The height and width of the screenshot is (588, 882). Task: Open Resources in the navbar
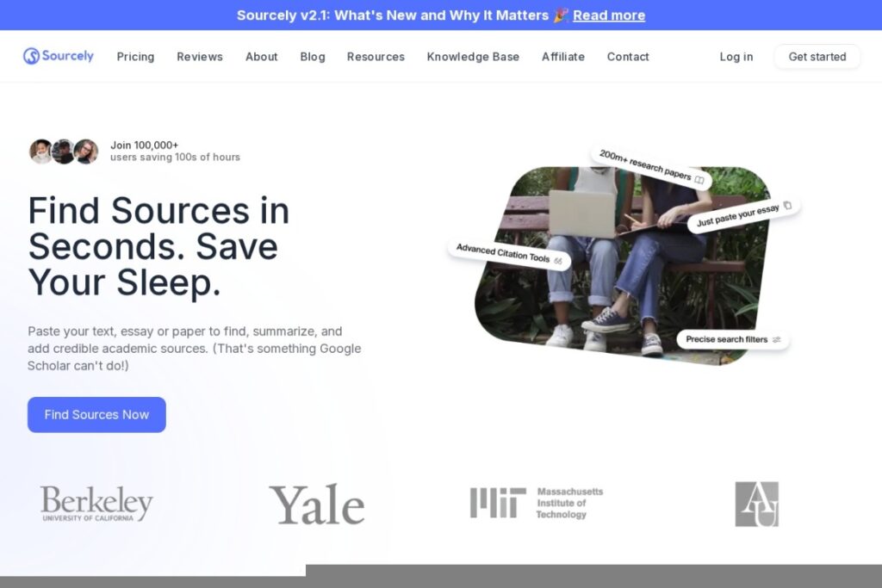tap(376, 57)
